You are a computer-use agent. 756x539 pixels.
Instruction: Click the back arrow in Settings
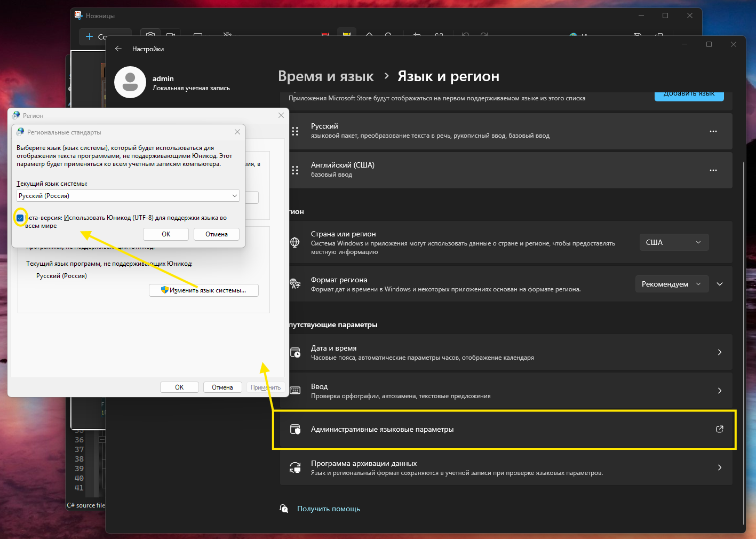[118, 49]
